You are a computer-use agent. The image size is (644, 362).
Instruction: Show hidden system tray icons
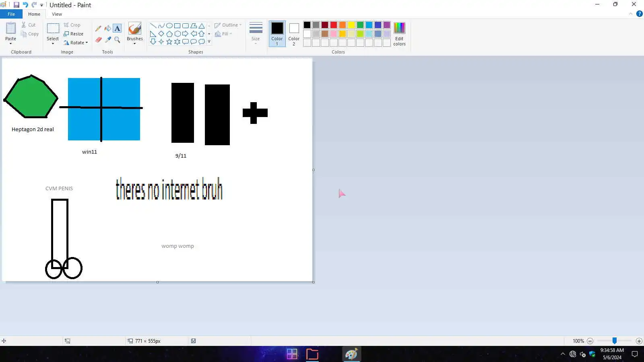click(563, 354)
